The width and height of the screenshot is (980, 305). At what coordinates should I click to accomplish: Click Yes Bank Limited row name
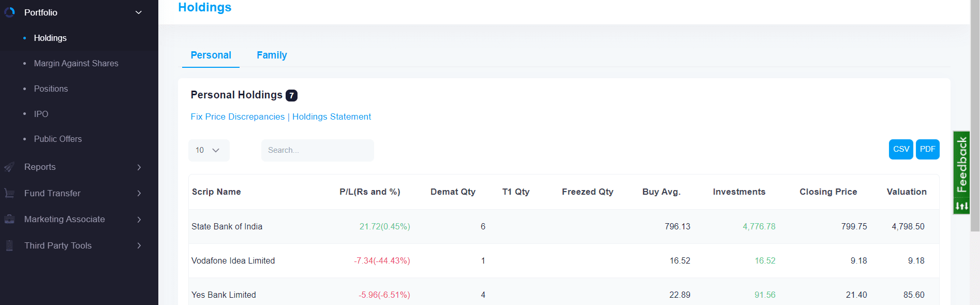[x=224, y=295]
